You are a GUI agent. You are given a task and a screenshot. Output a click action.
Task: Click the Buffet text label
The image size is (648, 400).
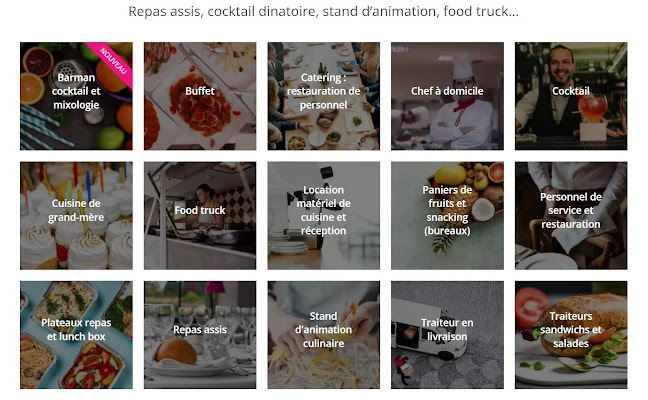[199, 91]
